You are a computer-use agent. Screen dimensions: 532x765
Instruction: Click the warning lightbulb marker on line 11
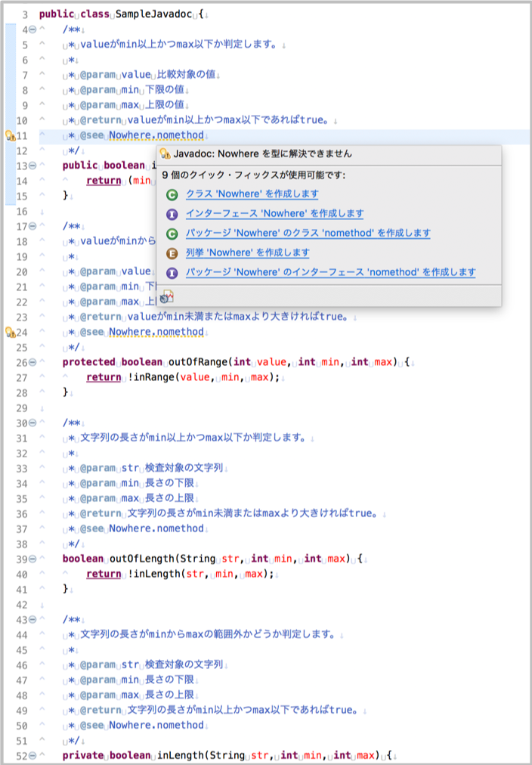11,136
